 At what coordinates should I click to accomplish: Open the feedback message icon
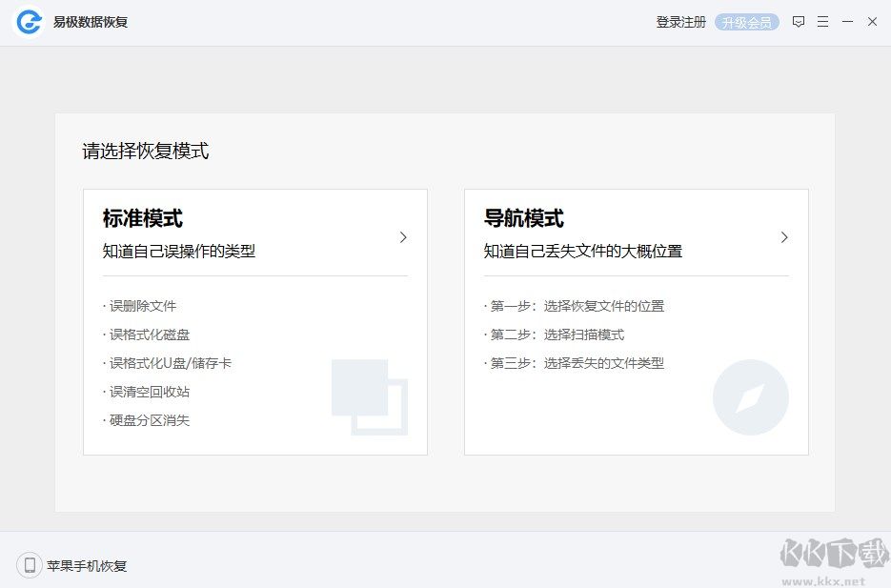pyautogui.click(x=799, y=22)
